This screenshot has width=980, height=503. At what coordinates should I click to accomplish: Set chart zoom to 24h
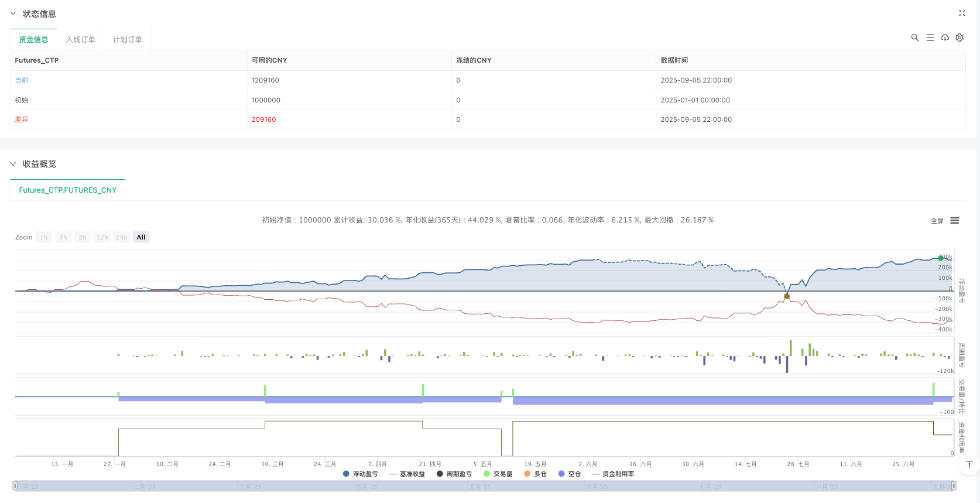pyautogui.click(x=121, y=237)
